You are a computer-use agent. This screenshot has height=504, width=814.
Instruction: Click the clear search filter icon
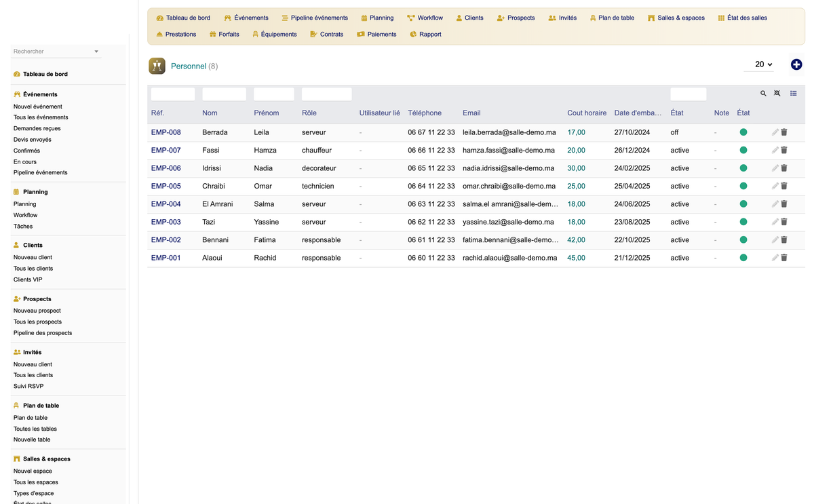777,94
